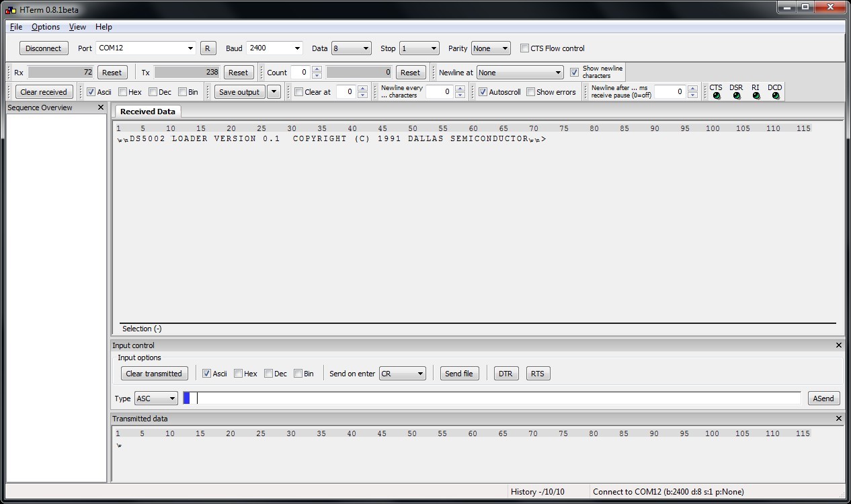Toggle Autoscroll checkbox

[483, 92]
